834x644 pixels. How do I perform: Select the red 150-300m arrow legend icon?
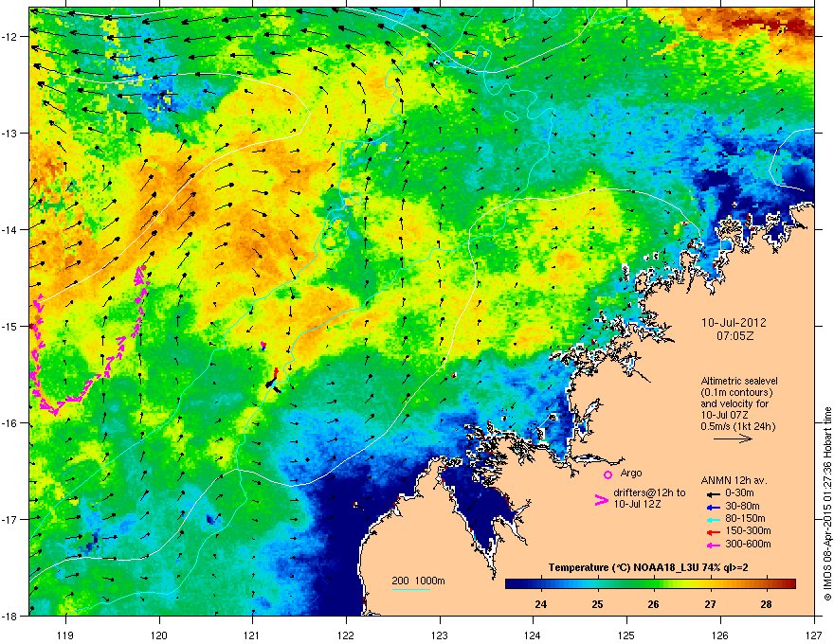pos(714,531)
